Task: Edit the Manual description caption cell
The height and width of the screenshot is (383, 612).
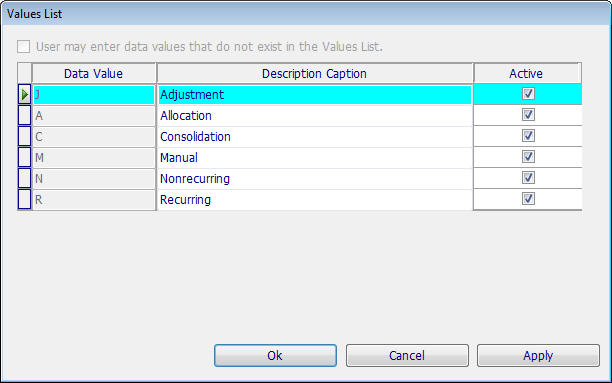Action: 315,158
